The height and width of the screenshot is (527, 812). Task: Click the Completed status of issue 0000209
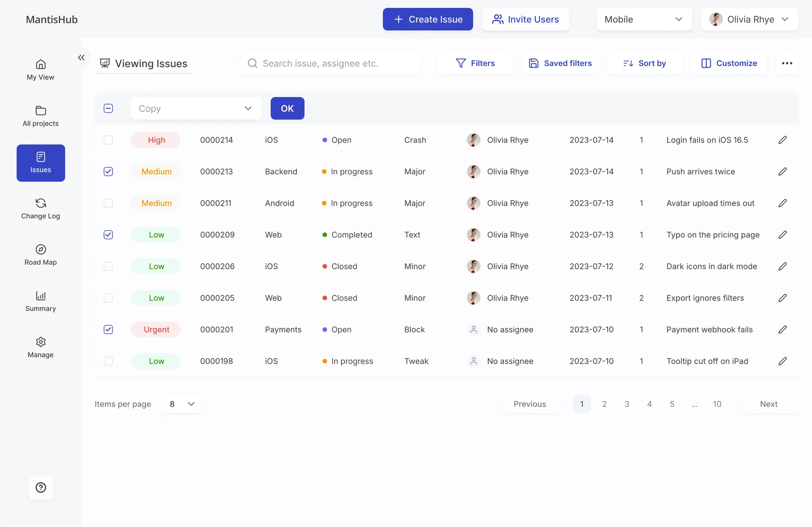tap(347, 235)
